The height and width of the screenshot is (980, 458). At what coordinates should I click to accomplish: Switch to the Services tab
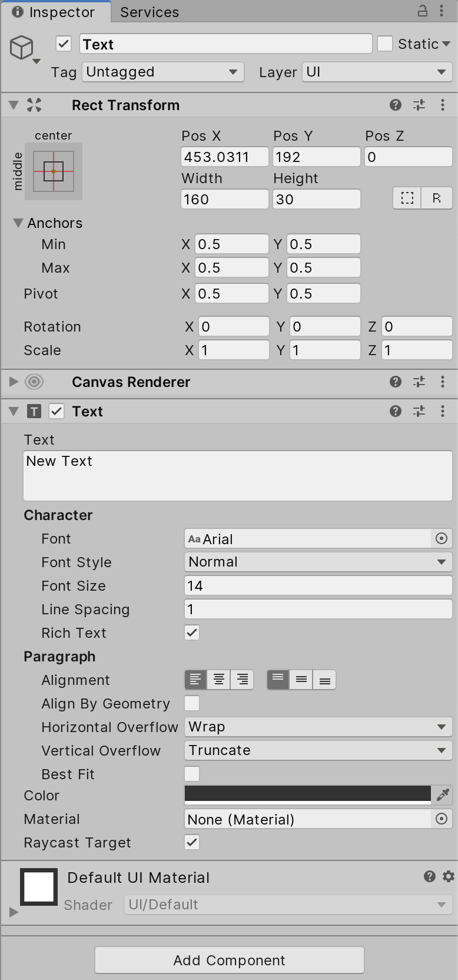(x=150, y=12)
